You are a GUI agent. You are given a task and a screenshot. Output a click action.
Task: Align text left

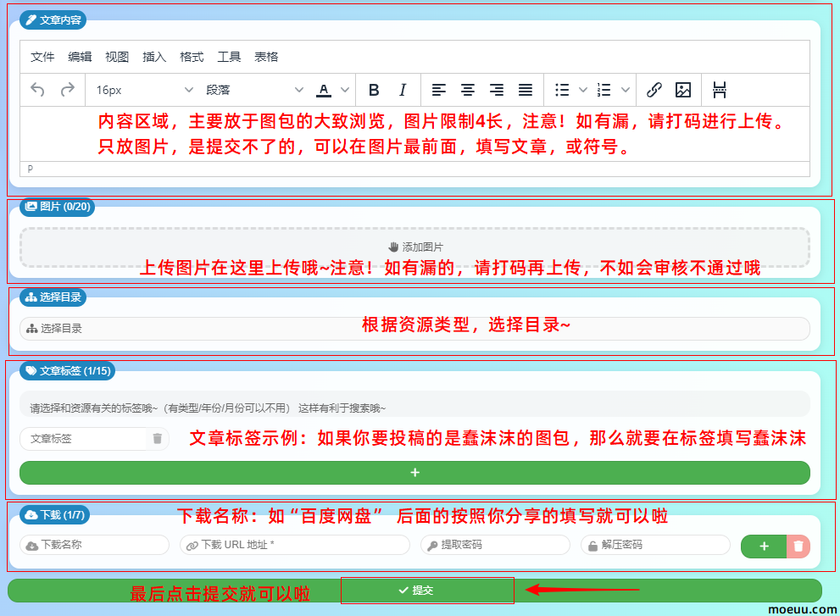click(x=439, y=90)
